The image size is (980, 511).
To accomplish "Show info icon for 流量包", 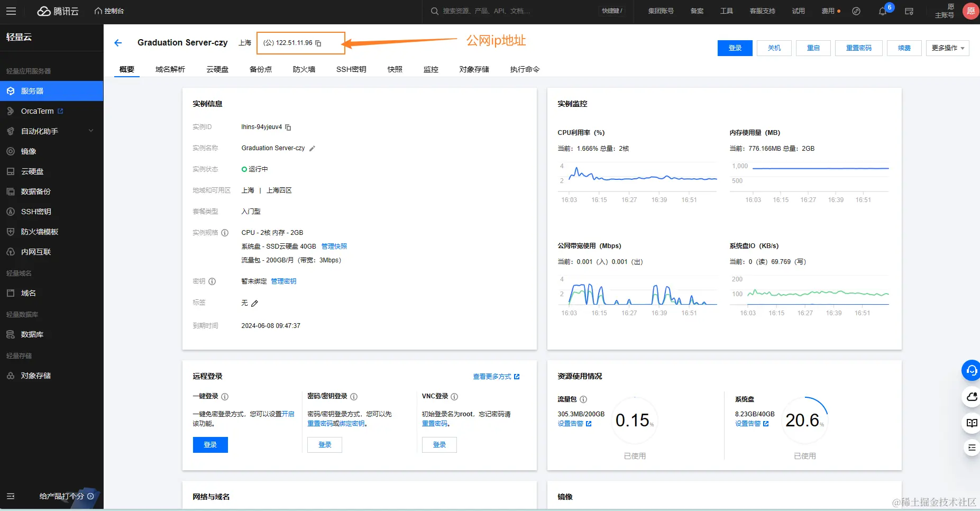I will pos(583,399).
